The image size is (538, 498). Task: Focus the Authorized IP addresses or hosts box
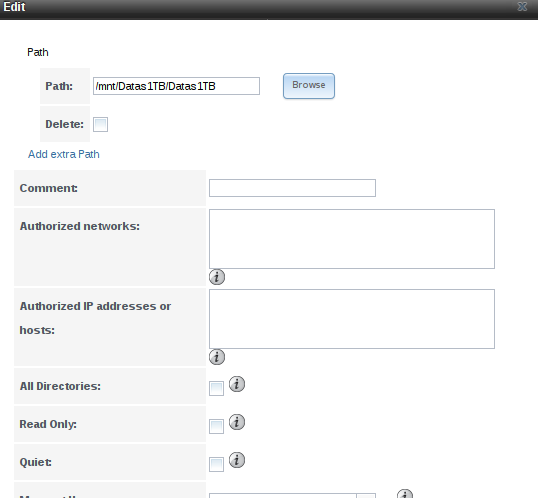352,319
